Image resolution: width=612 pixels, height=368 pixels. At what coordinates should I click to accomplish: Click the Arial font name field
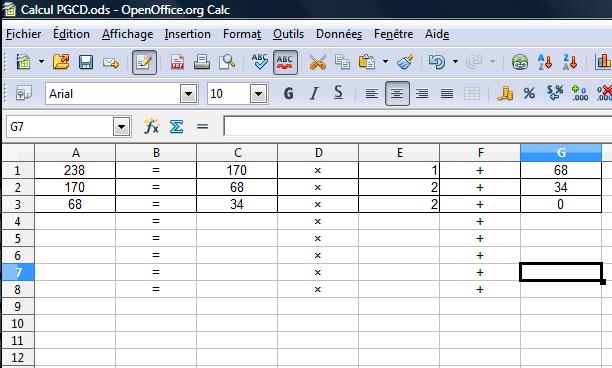(x=113, y=94)
